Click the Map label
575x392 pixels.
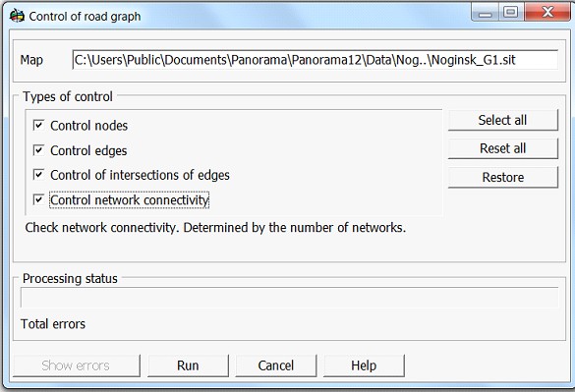(31, 60)
